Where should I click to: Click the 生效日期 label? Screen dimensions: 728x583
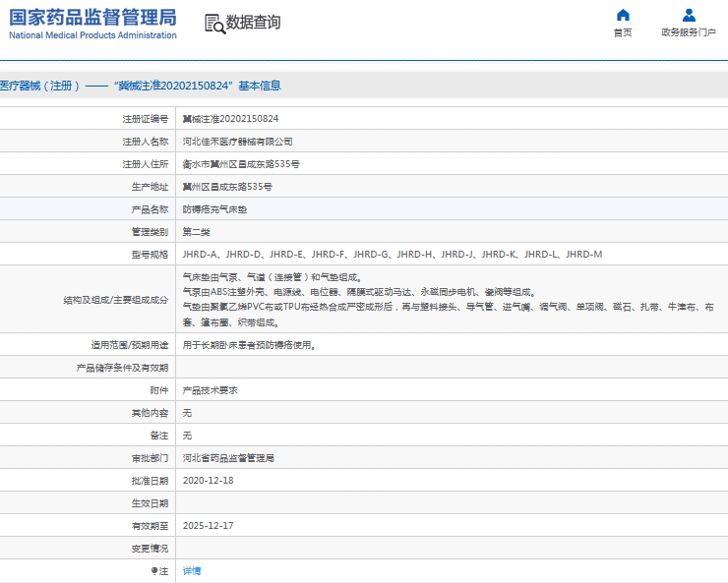[150, 503]
